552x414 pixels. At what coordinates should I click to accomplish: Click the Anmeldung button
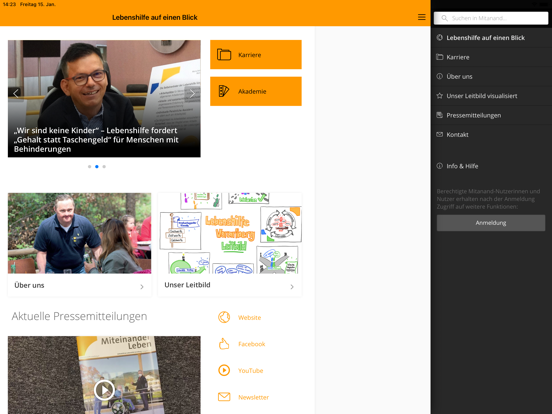491,223
